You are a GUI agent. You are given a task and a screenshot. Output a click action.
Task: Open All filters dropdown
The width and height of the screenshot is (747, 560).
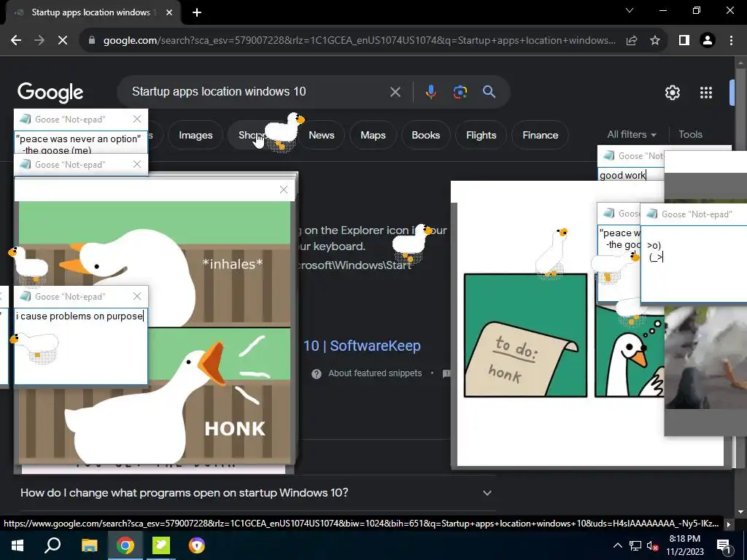point(632,135)
